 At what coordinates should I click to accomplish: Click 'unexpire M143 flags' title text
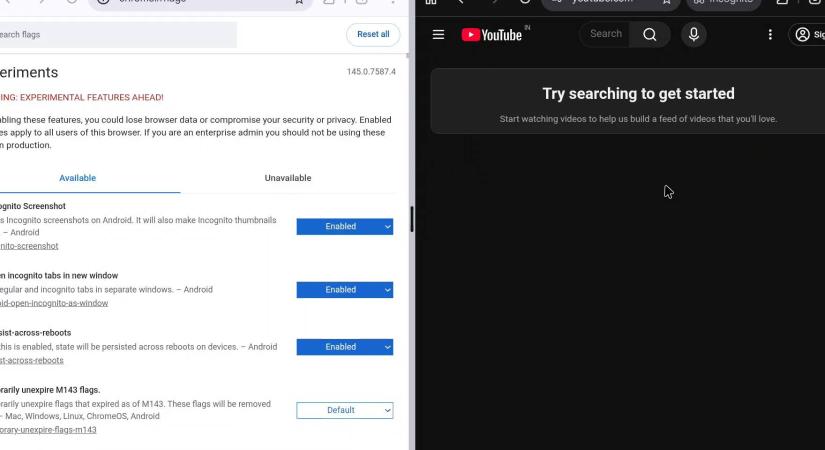coord(50,390)
